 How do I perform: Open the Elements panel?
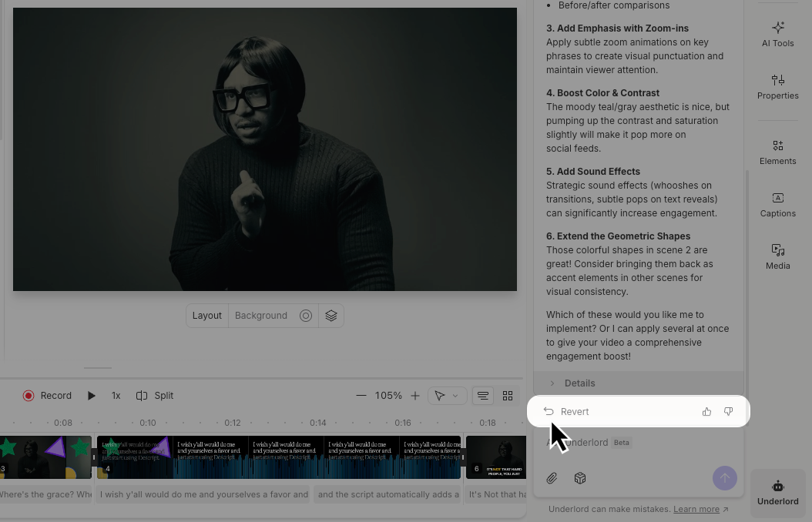[x=777, y=152]
